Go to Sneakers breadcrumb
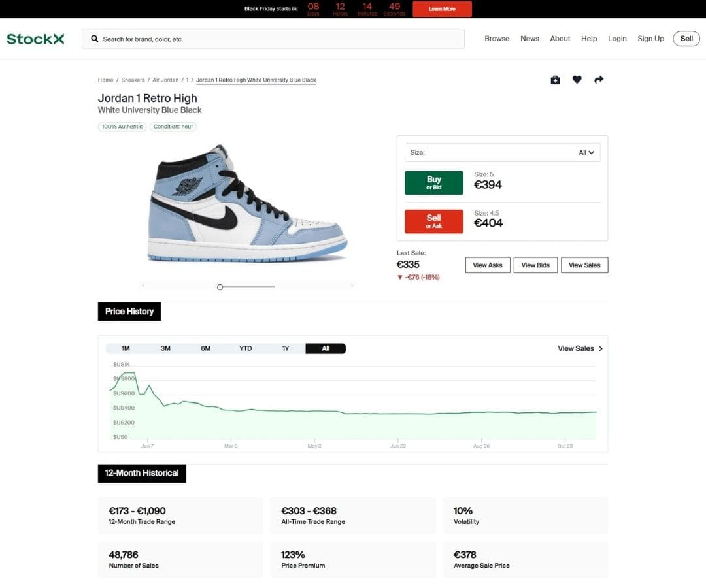706x588 pixels. point(133,80)
